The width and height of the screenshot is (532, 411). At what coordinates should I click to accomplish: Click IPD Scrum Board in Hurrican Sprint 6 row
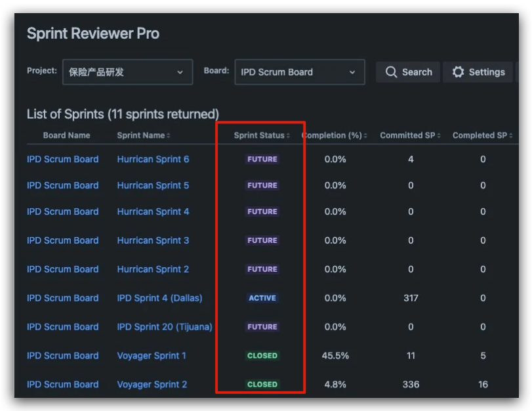pyautogui.click(x=63, y=160)
